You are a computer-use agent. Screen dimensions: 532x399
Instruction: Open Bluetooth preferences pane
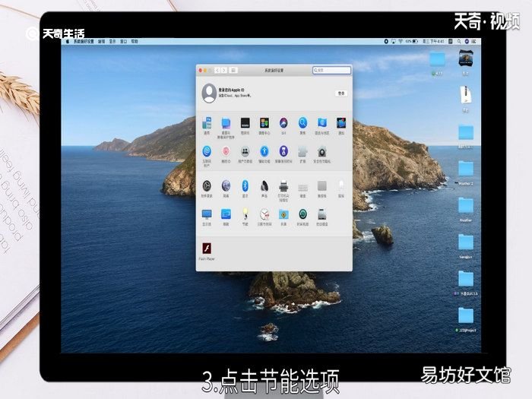click(245, 186)
